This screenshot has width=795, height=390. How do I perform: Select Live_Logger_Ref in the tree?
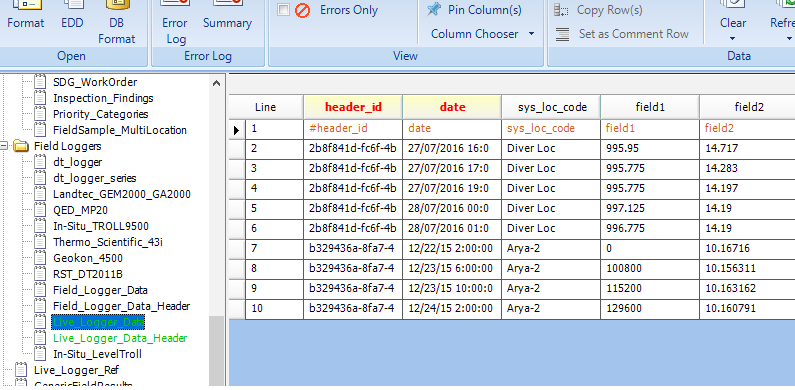pyautogui.click(x=76, y=370)
